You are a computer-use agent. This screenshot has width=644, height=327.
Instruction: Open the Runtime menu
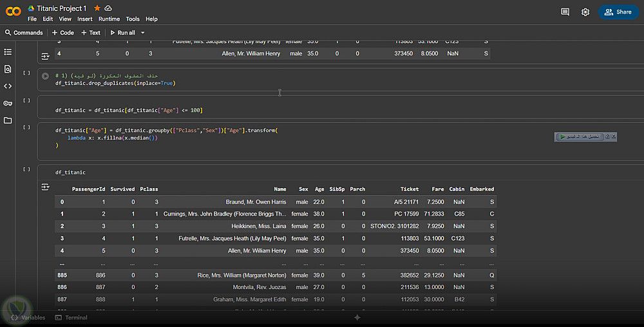(x=109, y=19)
